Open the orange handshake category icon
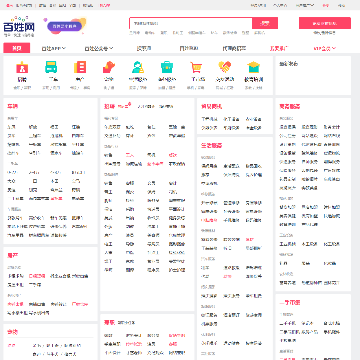The height and width of the screenshot is (360, 360). click(x=225, y=67)
